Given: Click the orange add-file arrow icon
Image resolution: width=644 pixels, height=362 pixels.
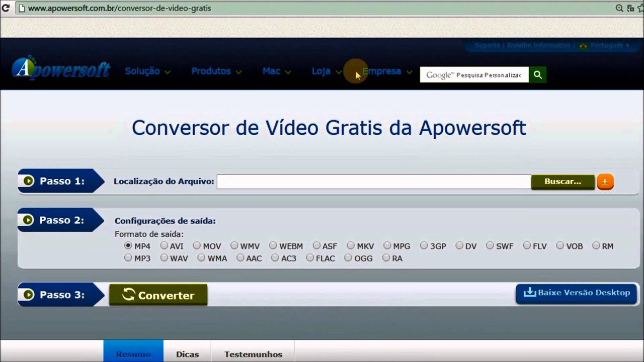Looking at the screenshot, I should [x=605, y=182].
